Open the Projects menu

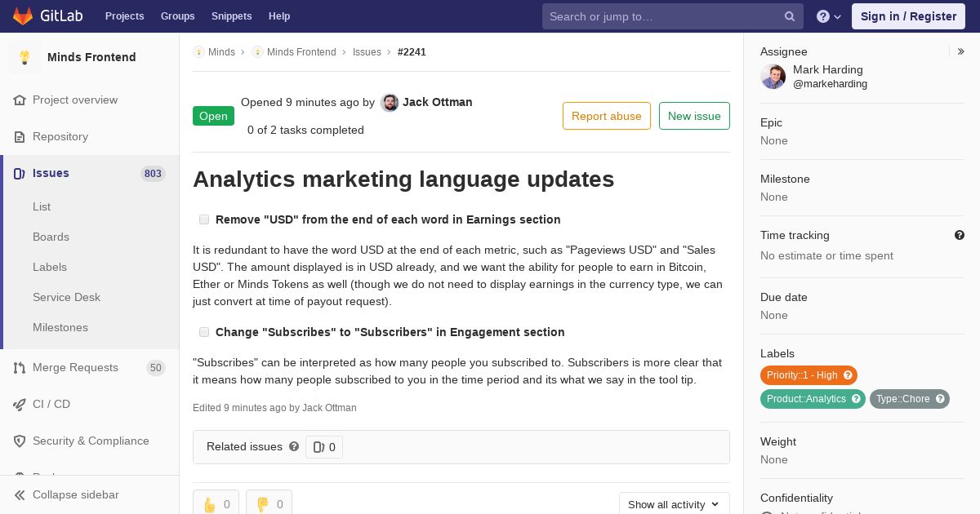[x=125, y=16]
